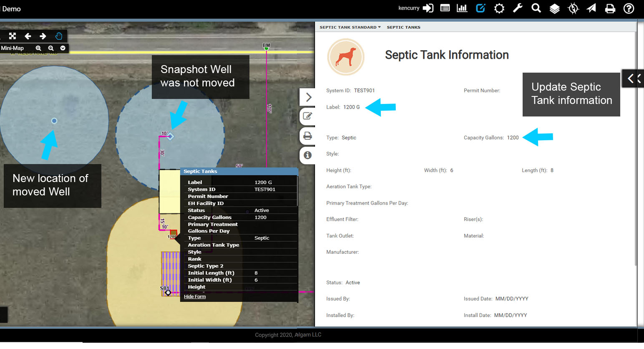This screenshot has height=349, width=644.
Task: Click the Install Date field
Action: (510, 315)
